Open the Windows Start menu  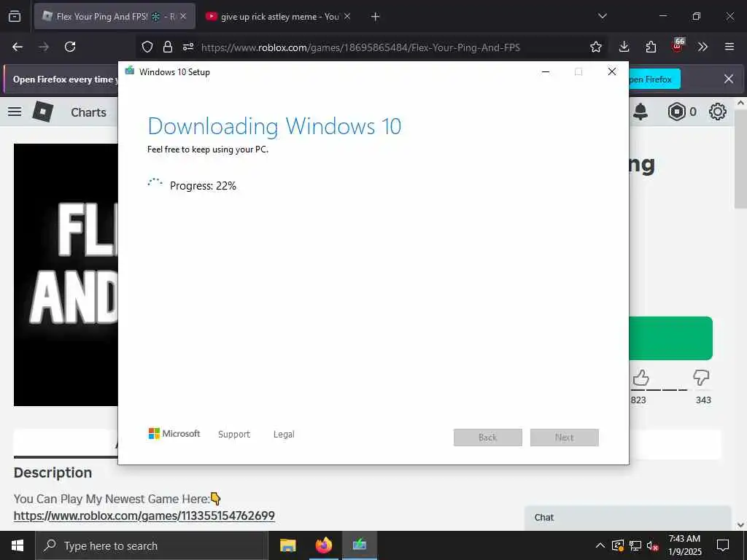[18, 545]
